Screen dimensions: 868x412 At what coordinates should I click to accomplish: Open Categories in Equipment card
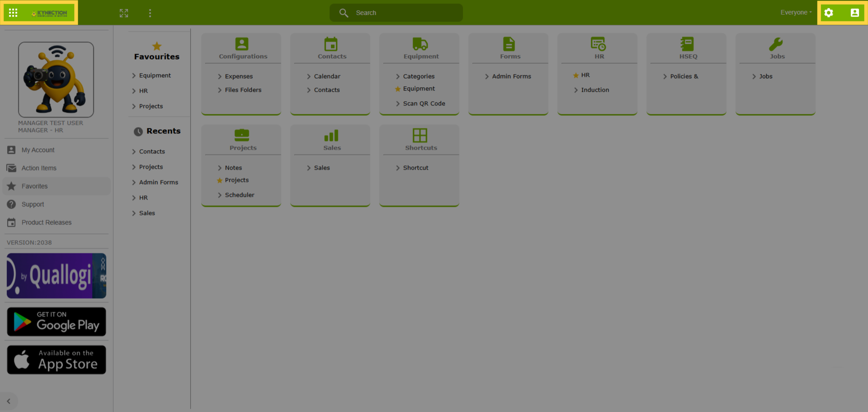coord(419,76)
